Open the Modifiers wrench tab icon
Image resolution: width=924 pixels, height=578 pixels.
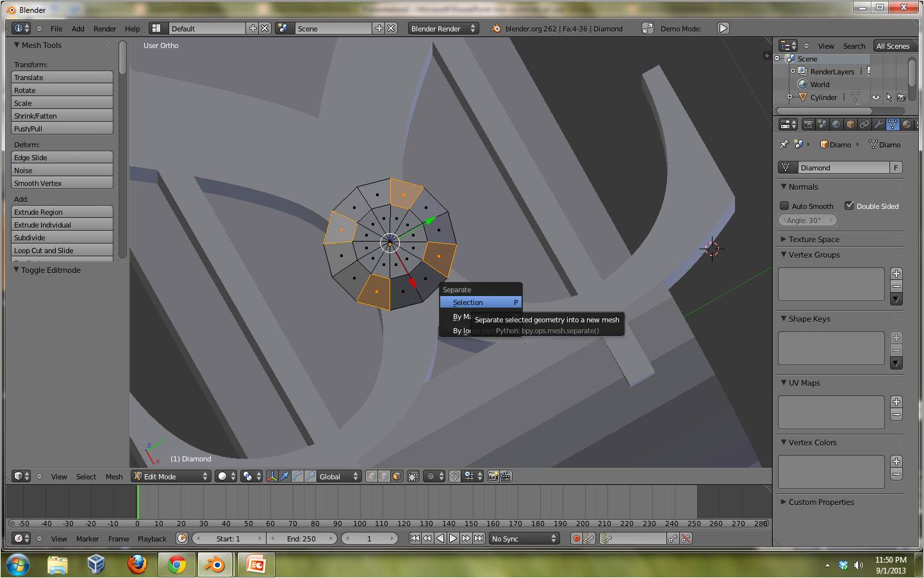tap(879, 124)
